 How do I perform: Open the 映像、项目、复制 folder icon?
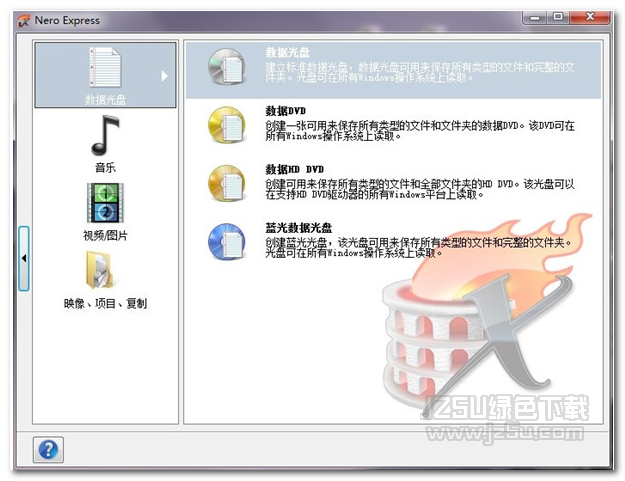pos(100,270)
